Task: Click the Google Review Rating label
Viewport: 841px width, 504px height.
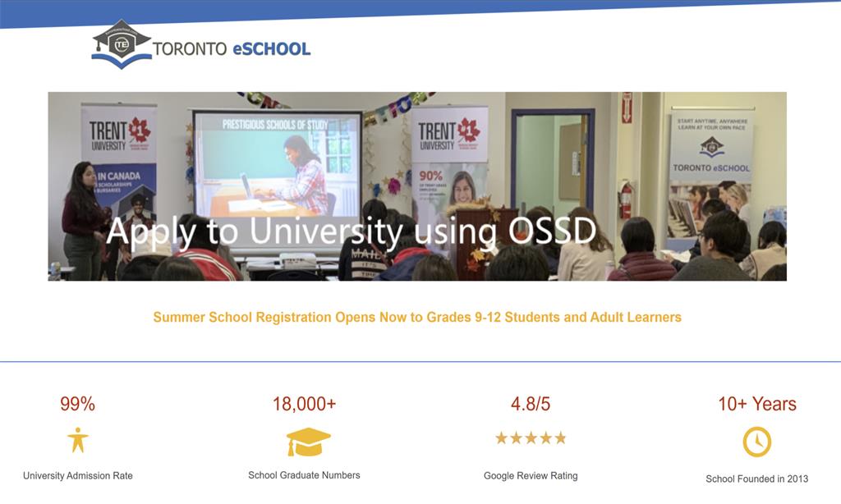Action: pyautogui.click(x=531, y=476)
